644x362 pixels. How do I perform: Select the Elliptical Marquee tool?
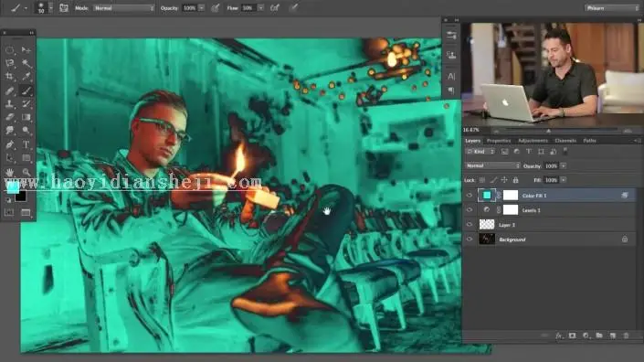[x=9, y=50]
